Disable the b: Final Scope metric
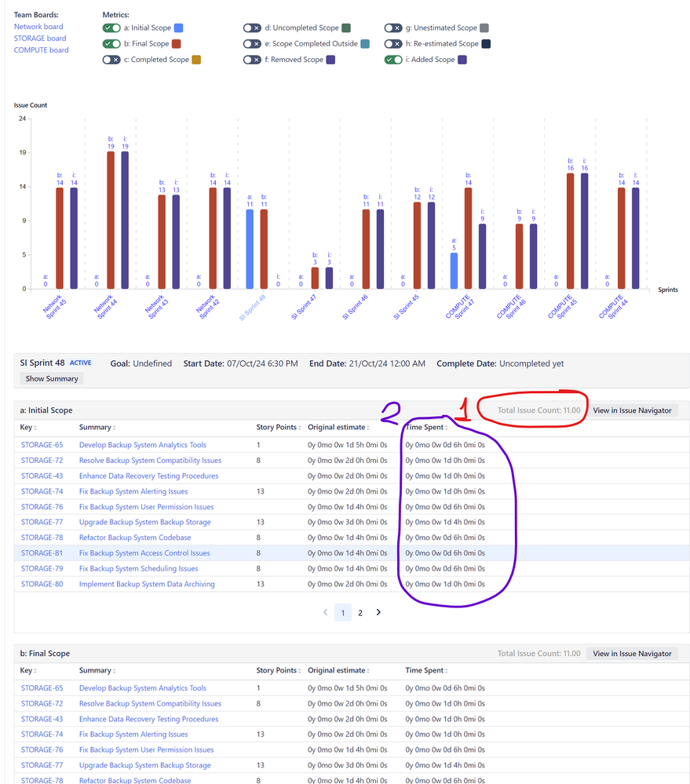The height and width of the screenshot is (784, 690). [111, 44]
